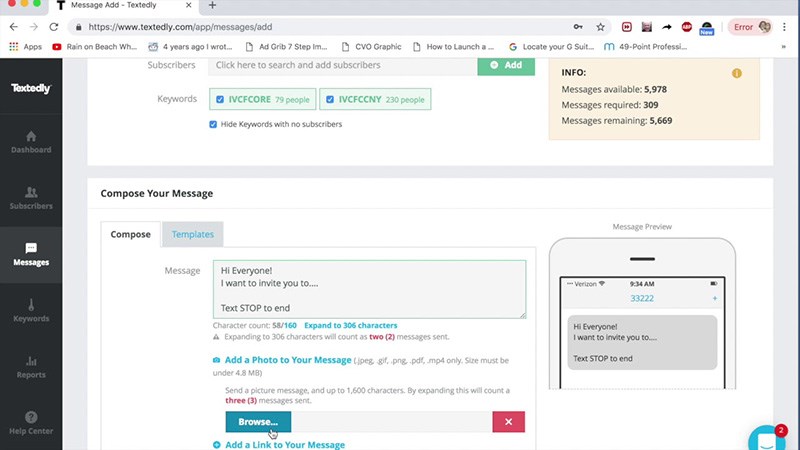Click the Character count 58/160 text
The height and width of the screenshot is (450, 800).
[x=255, y=326]
